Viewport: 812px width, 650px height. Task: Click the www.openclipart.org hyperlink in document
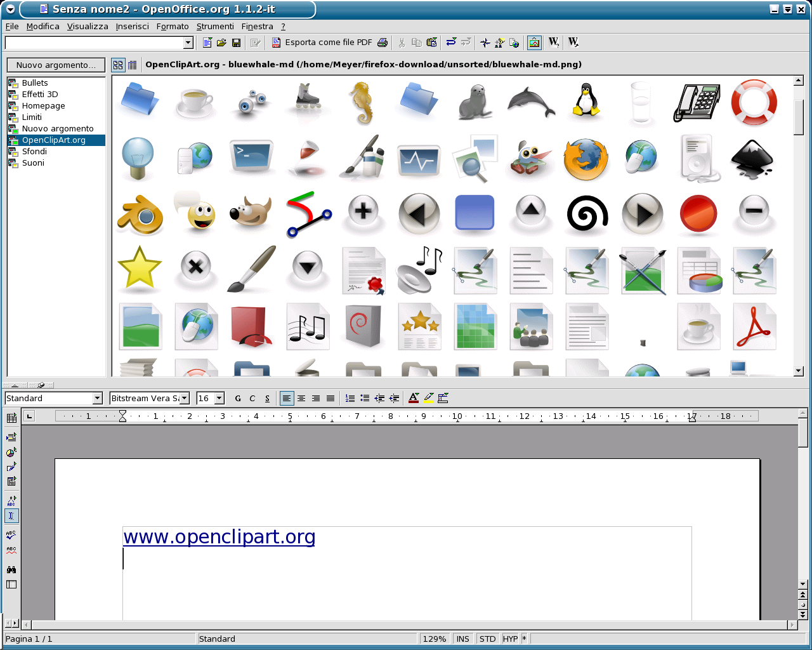point(219,537)
